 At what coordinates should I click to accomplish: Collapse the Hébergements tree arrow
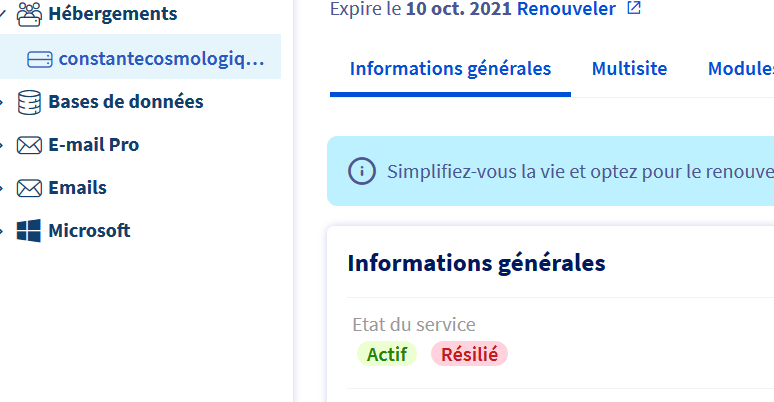(3, 14)
